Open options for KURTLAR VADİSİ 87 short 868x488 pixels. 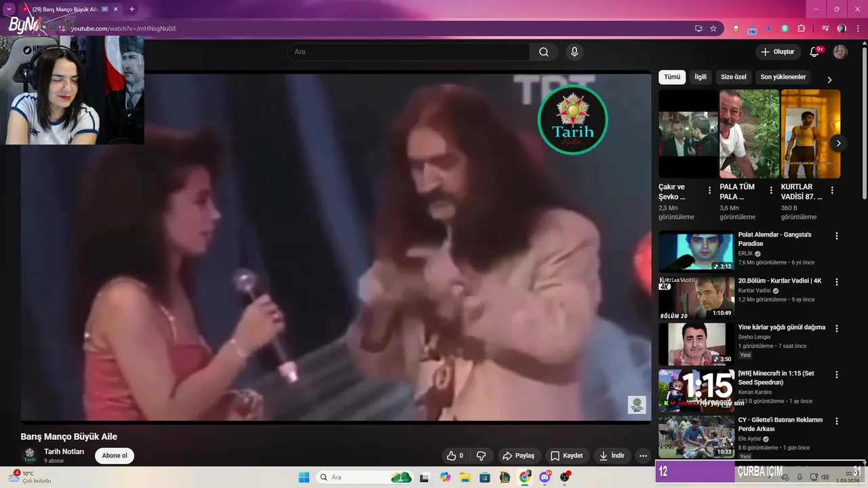point(832,190)
